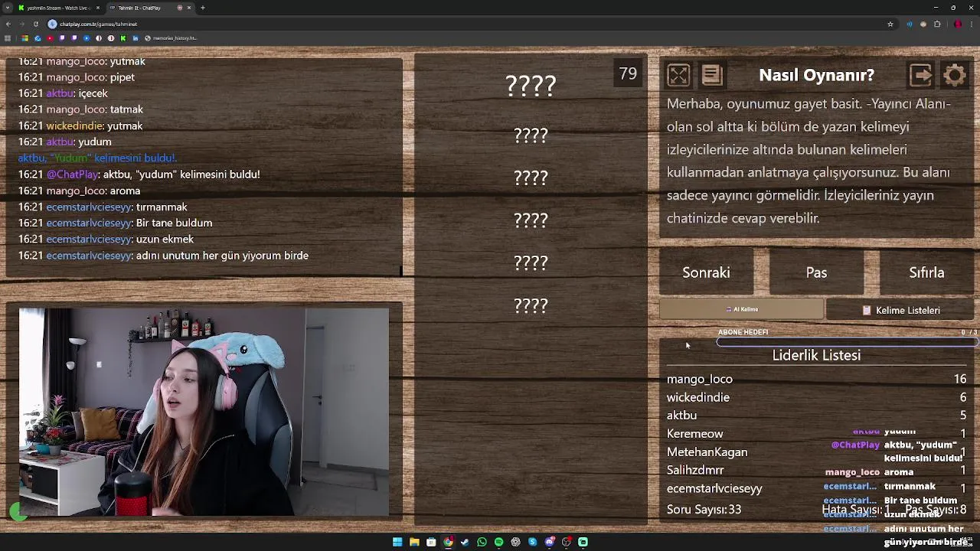
Task: Click the webcam video feed
Action: (x=204, y=412)
